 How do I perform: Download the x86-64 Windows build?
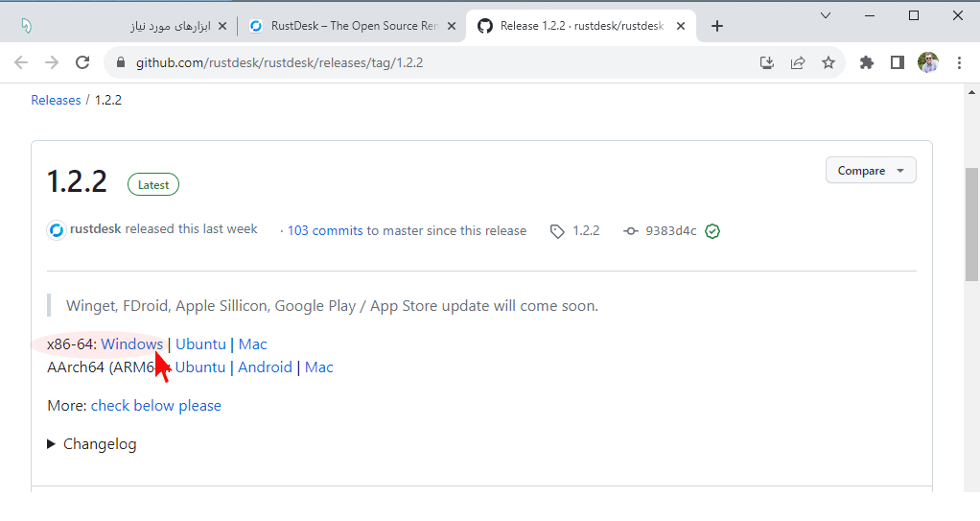tap(132, 344)
